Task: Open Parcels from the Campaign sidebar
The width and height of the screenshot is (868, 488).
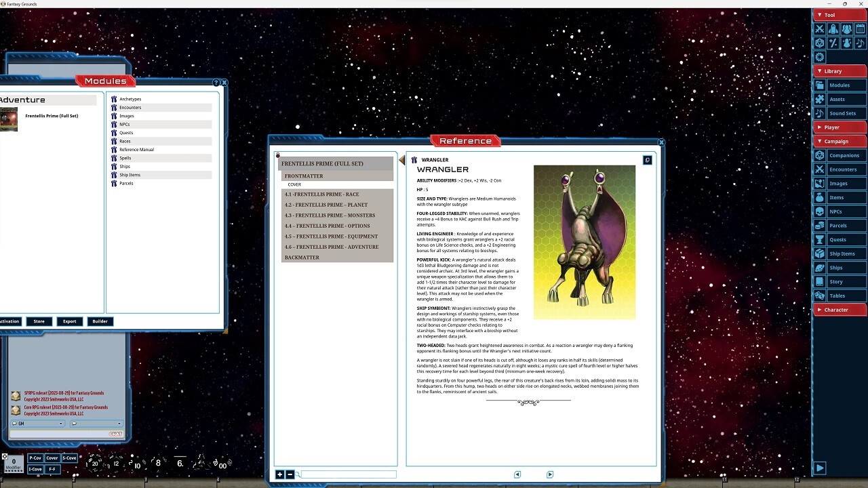Action: [840, 225]
